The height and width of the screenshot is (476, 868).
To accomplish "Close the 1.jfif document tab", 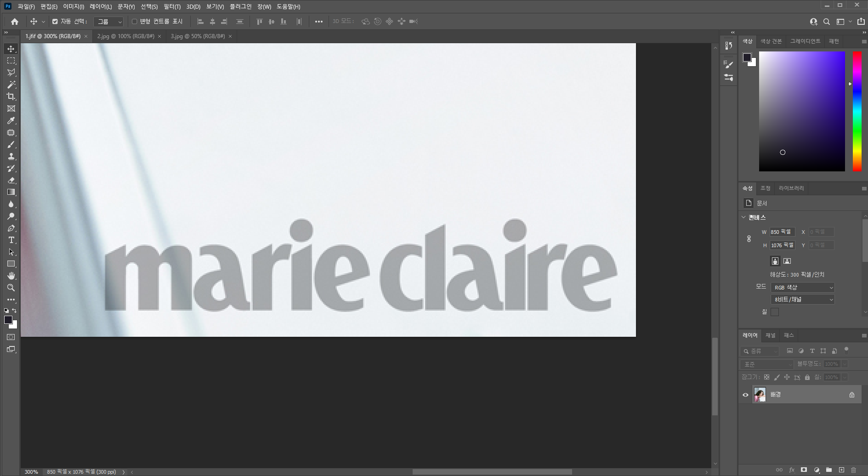I will pyautogui.click(x=86, y=36).
